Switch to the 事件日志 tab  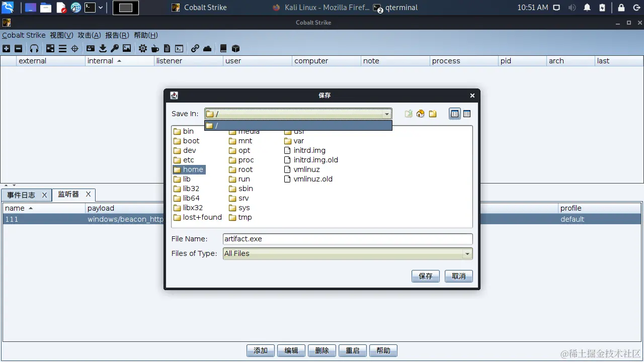coord(21,195)
